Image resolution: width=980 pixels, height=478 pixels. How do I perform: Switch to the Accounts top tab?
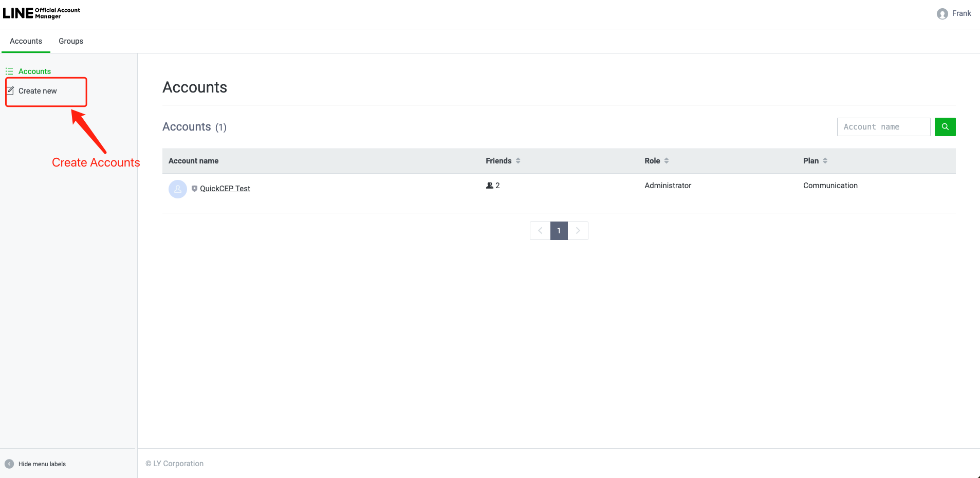(x=26, y=41)
